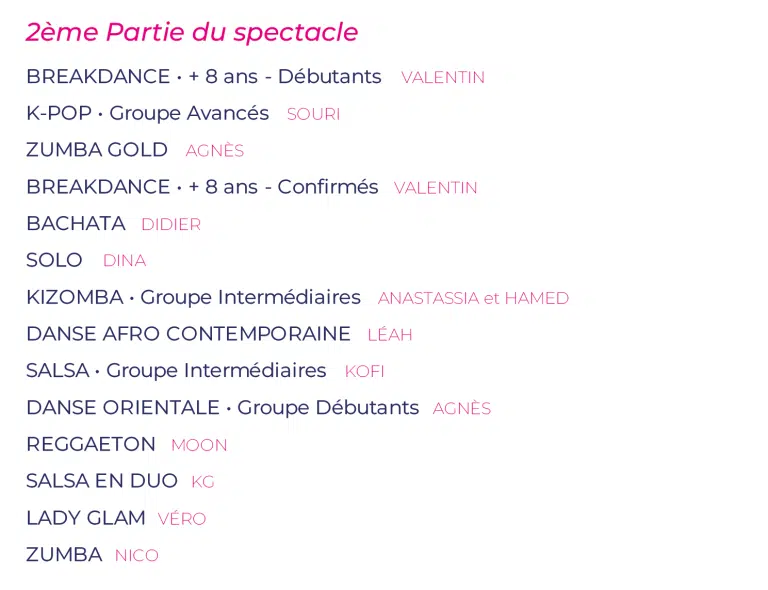Select KIZOMBA Groupe Intermédiaires
The height and width of the screenshot is (590, 768).
193,298
